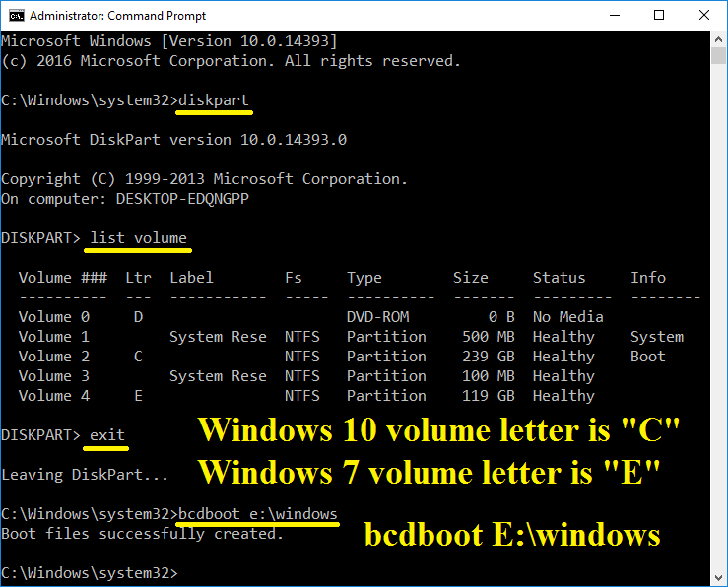Viewport: 728px width, 587px height.
Task: Click the 'list volume' command text
Action: click(138, 238)
